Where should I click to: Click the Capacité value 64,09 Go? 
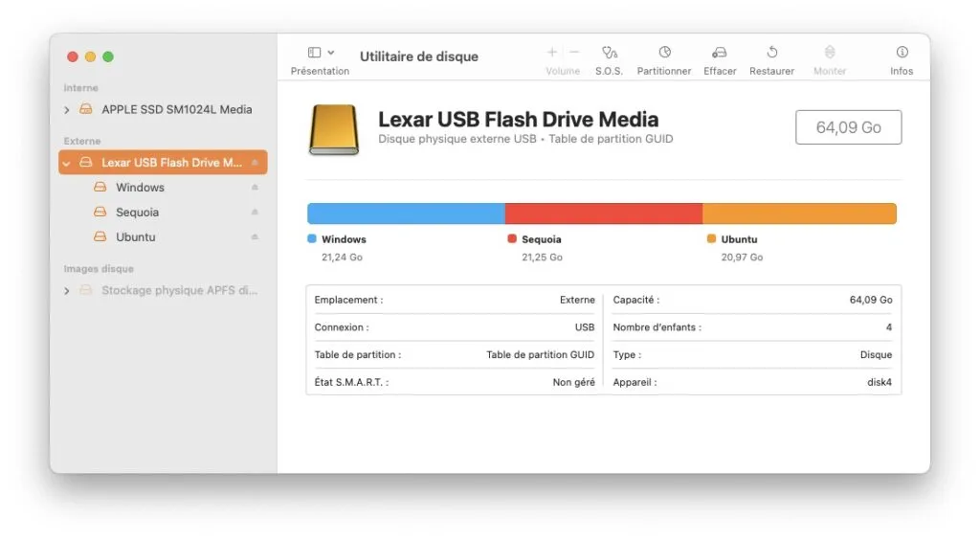click(x=871, y=301)
